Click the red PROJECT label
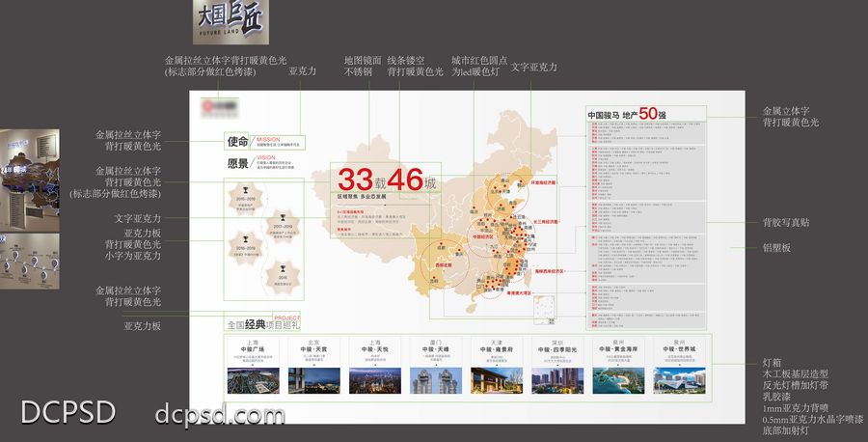 (286, 318)
